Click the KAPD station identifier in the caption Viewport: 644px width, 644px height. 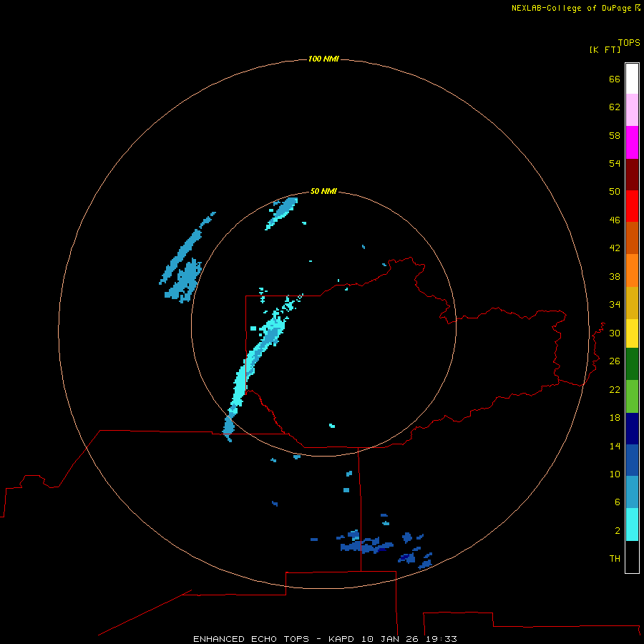342,639
